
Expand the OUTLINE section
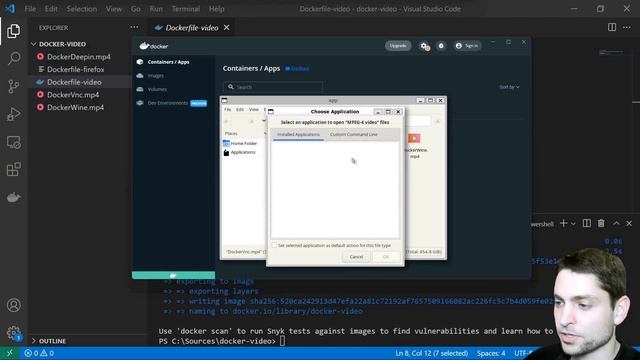(x=33, y=341)
